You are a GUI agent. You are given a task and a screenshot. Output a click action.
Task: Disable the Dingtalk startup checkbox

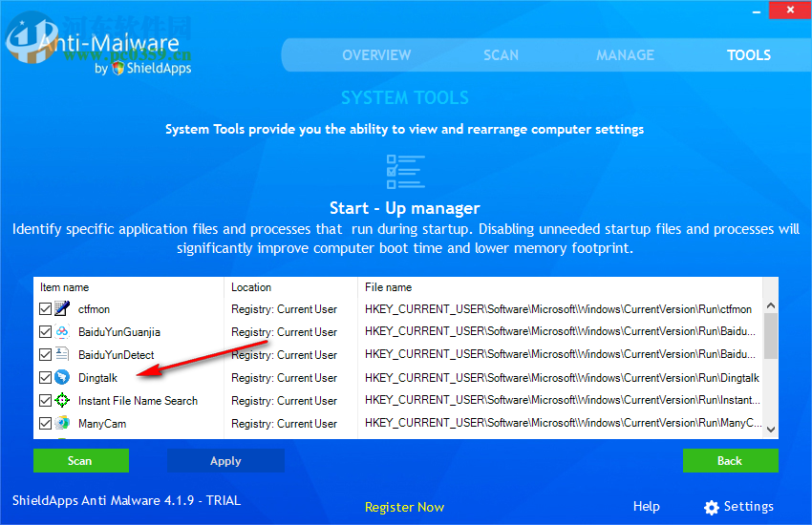point(45,378)
